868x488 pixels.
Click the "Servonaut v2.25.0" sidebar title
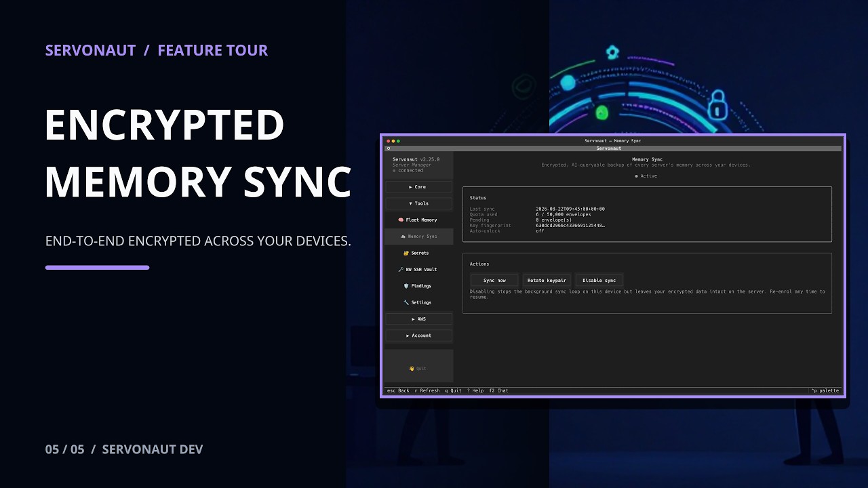(416, 159)
